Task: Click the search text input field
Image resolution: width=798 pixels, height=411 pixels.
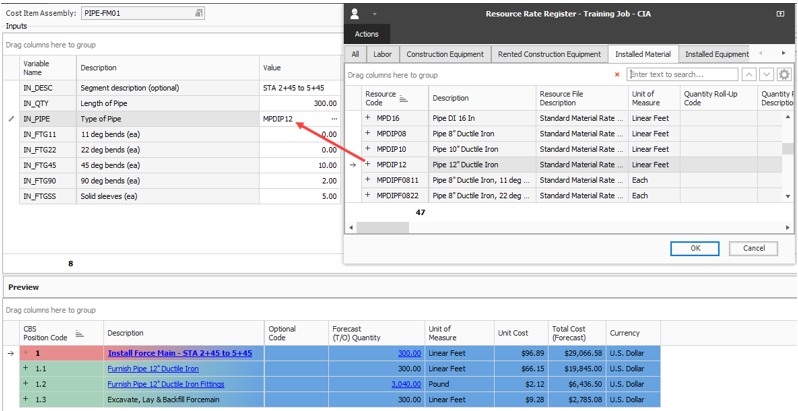Action: coord(682,75)
